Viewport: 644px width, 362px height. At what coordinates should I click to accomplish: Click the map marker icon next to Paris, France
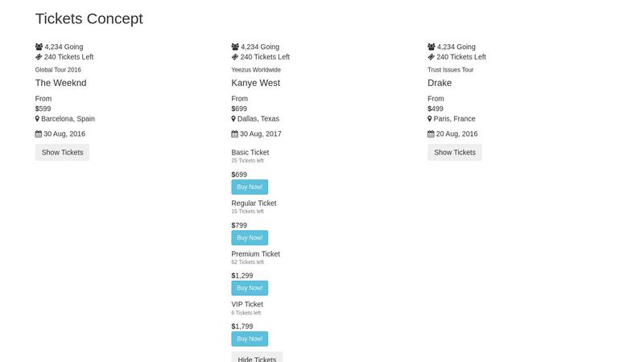click(430, 118)
